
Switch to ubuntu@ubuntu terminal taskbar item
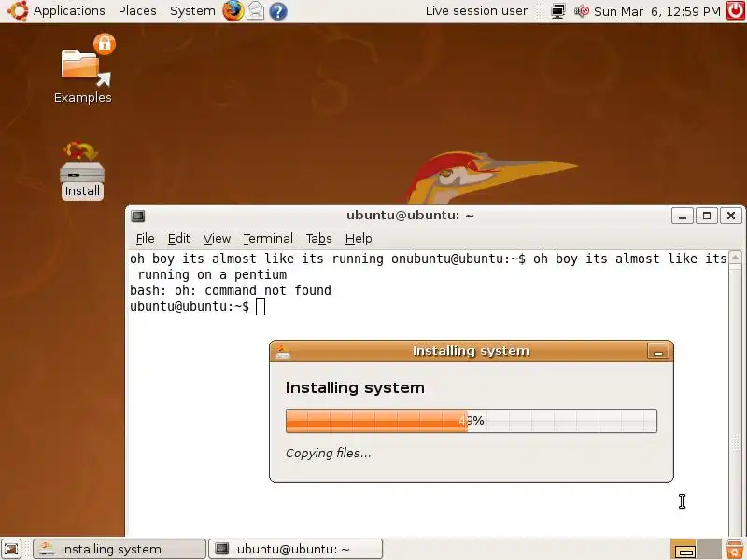coord(295,549)
